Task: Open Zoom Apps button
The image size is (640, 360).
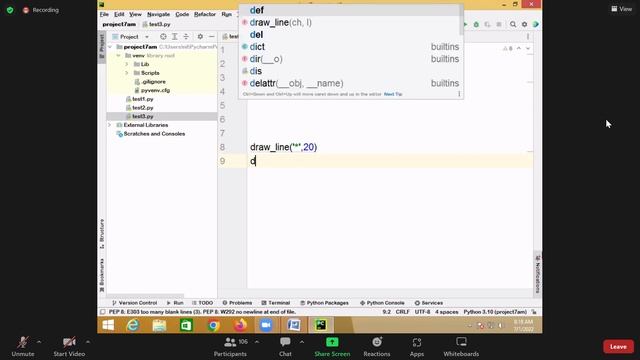Action: click(x=417, y=347)
